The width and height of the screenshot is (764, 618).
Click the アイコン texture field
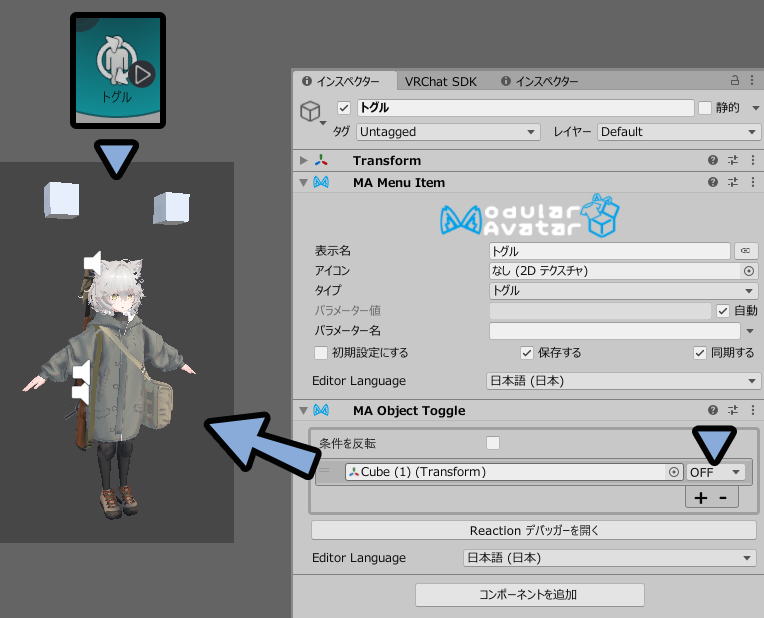(614, 270)
